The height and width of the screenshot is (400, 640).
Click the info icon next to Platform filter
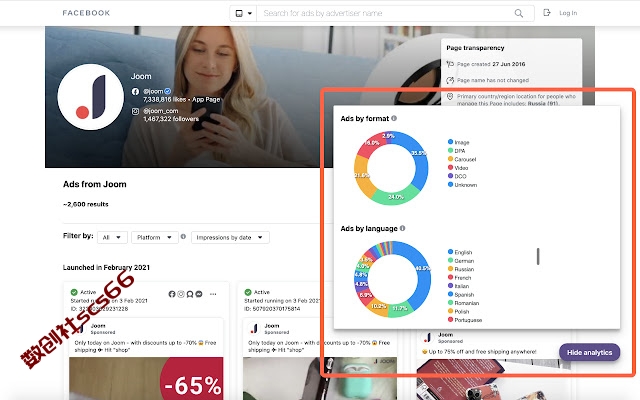click(183, 236)
